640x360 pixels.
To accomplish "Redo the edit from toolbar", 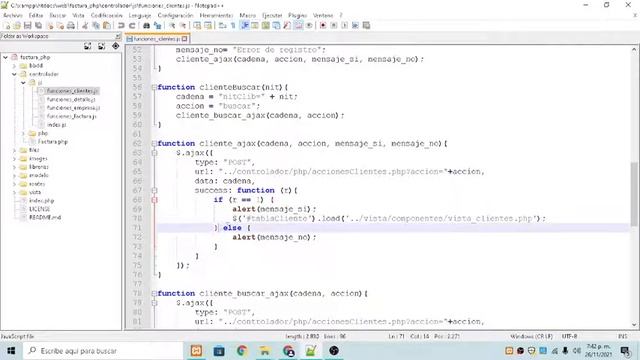I will [x=132, y=26].
